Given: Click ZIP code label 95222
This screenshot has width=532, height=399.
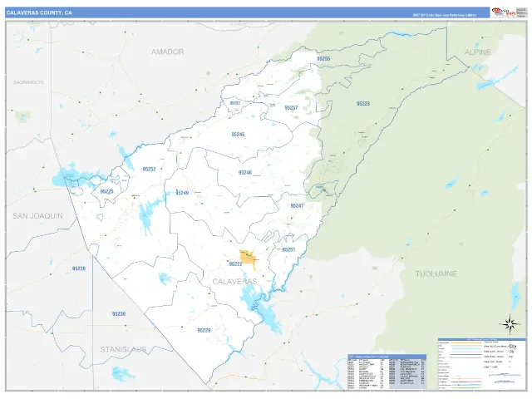Looking at the screenshot, I should pos(235,264).
